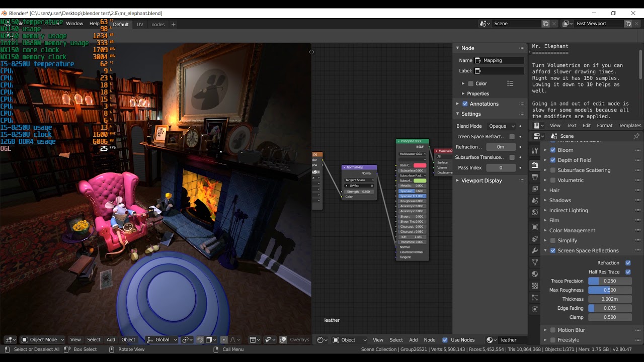The height and width of the screenshot is (362, 644).
Task: Remove Fast Viewport view layer
Action: click(637, 24)
